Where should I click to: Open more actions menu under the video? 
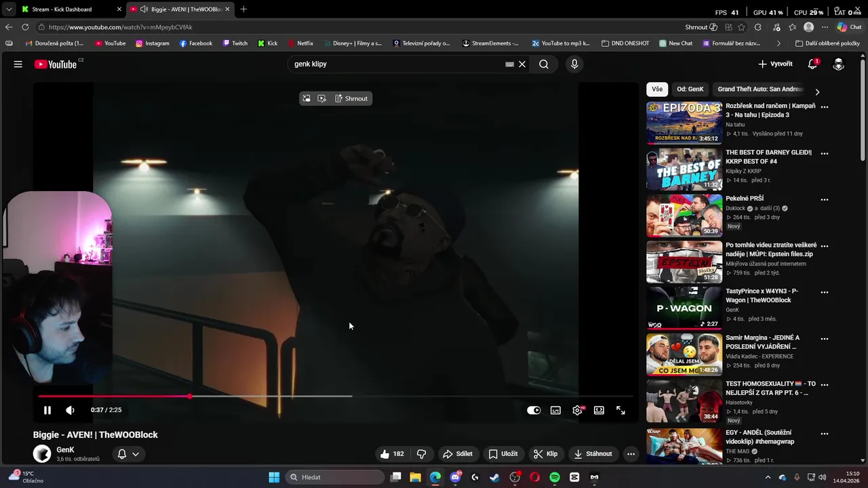631,454
